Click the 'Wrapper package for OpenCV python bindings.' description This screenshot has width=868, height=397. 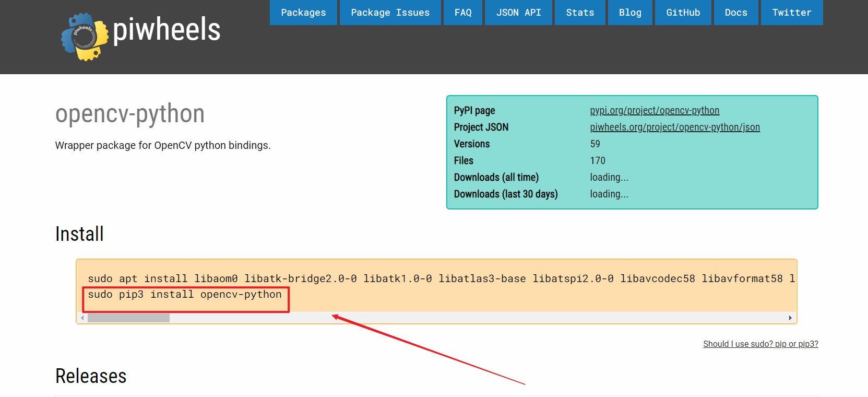tap(163, 145)
